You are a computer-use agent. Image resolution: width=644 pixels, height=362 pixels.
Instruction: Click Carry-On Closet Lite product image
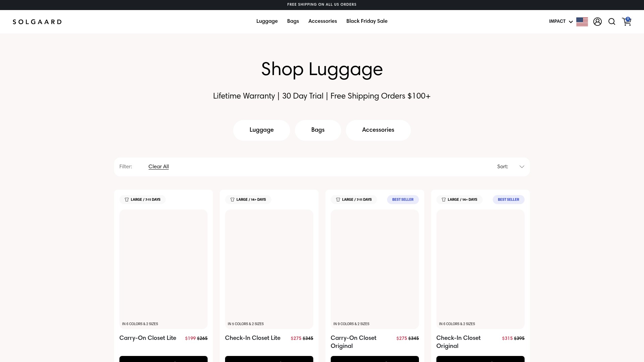[163, 269]
